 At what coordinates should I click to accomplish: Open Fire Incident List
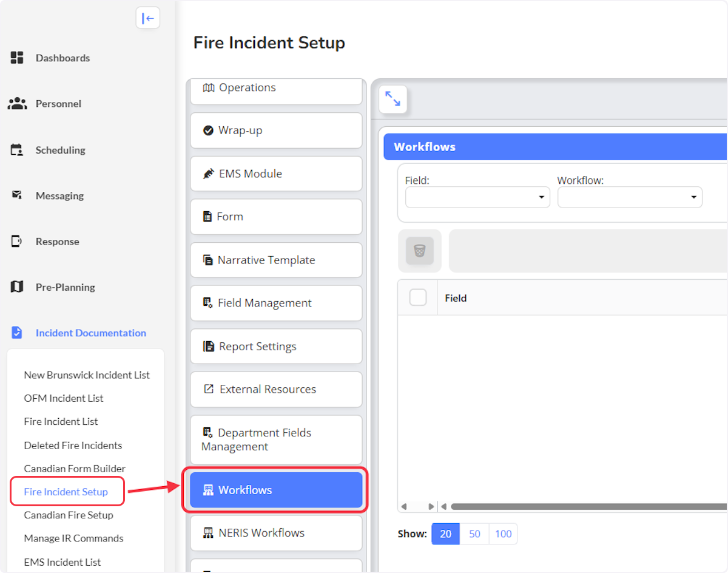pos(61,421)
